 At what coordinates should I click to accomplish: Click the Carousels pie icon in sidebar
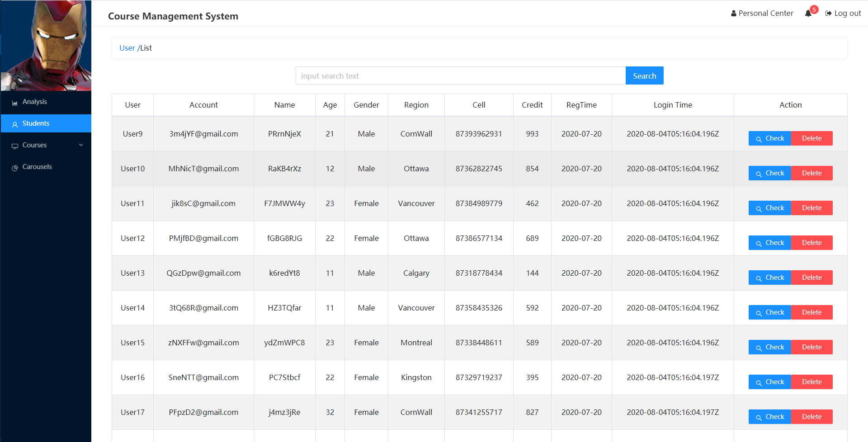pos(15,168)
